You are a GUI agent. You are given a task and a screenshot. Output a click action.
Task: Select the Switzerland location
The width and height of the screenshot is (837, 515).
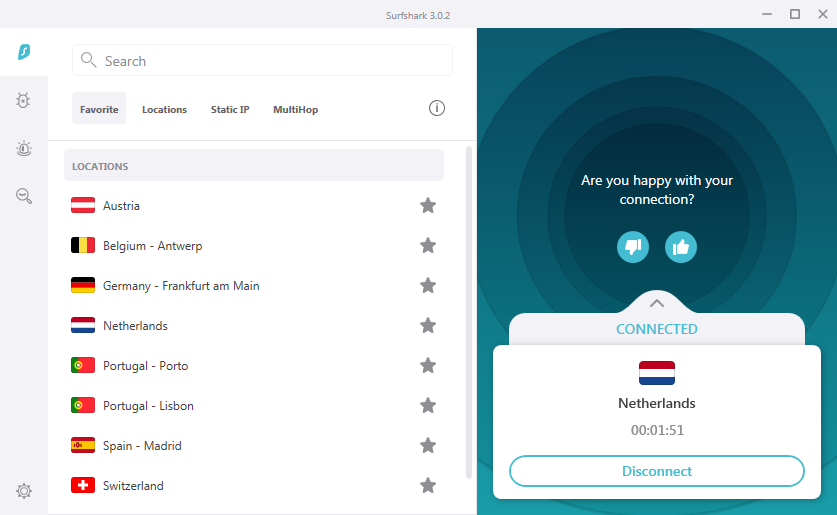tap(254, 486)
